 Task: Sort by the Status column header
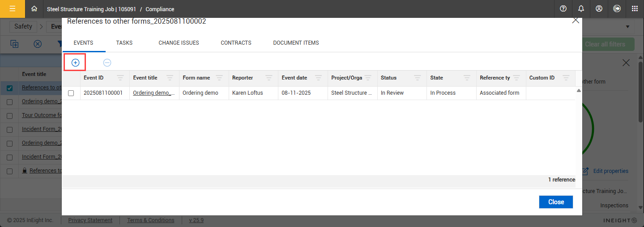(x=388, y=78)
